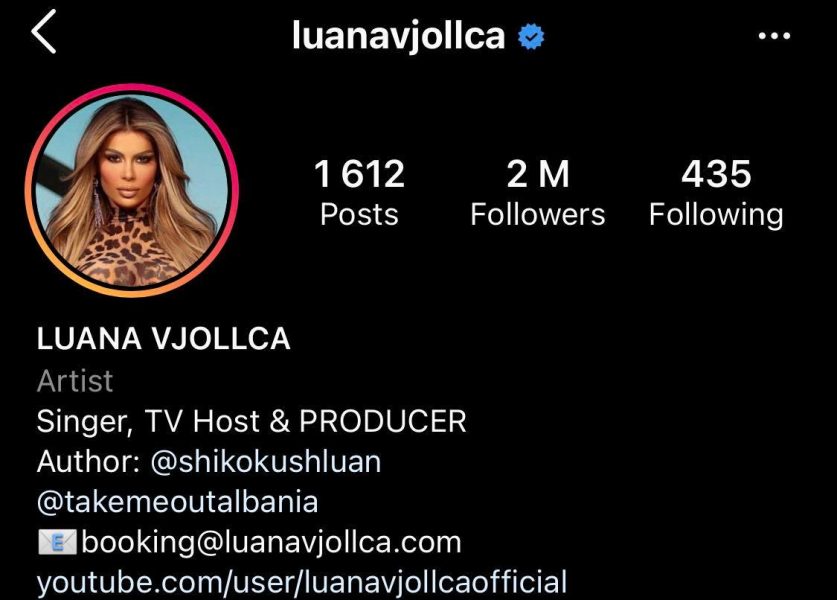Tap the envelope emoji before booking email
837x600 pixels.
(58, 542)
